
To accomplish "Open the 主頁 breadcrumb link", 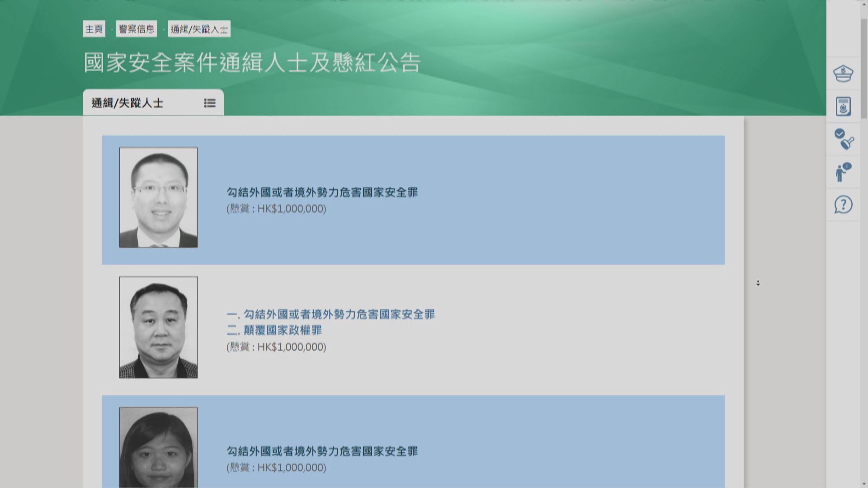I will 93,29.
